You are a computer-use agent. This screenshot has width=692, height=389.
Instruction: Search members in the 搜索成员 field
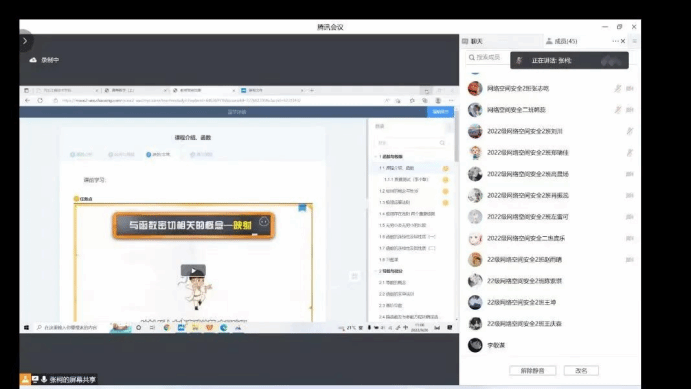click(x=488, y=57)
